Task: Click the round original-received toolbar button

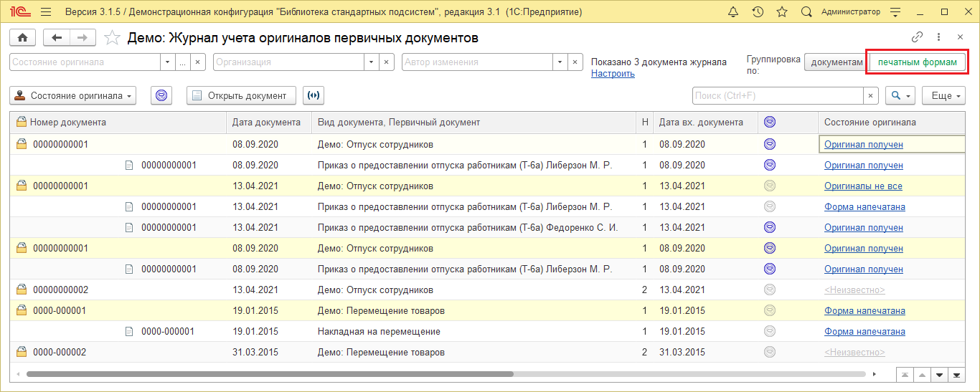Action: pos(162,95)
